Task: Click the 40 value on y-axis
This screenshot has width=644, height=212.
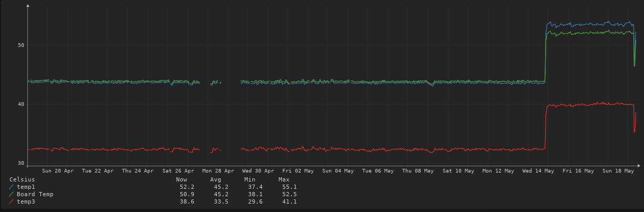Action: [22, 104]
